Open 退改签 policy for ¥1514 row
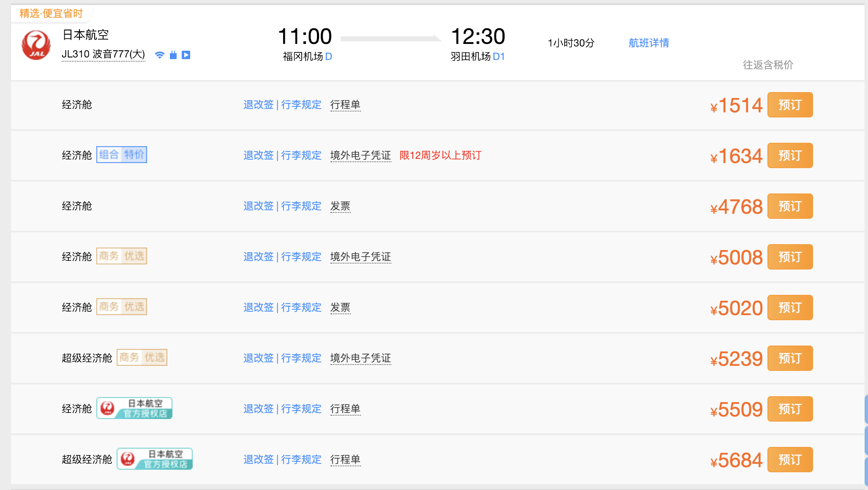The width and height of the screenshot is (868, 490). click(x=259, y=105)
